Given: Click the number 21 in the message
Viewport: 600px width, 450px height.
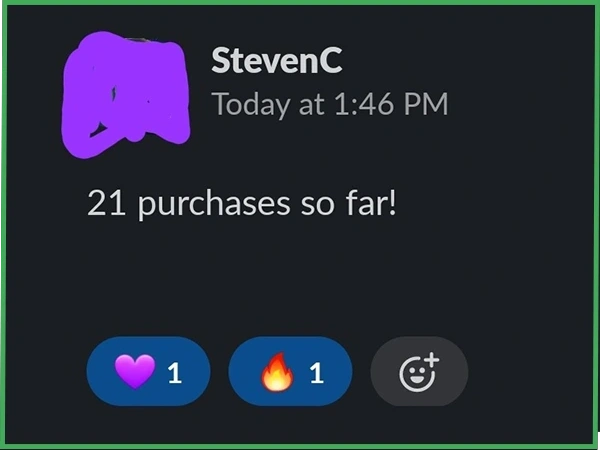Looking at the screenshot, I should click(x=106, y=203).
